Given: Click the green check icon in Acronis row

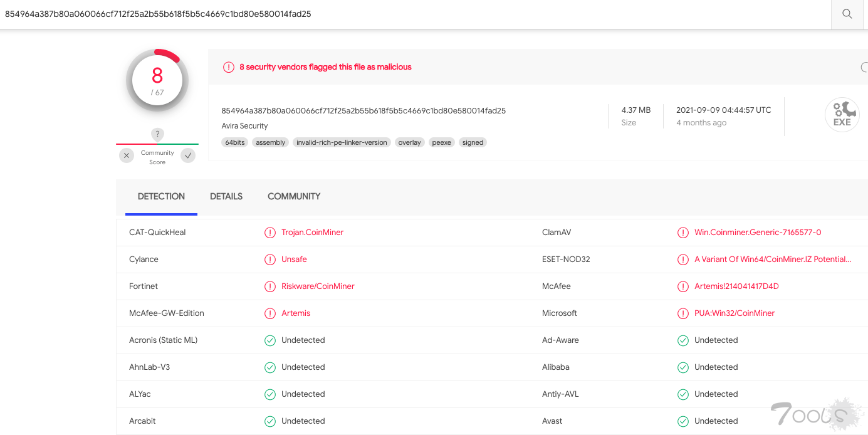Looking at the screenshot, I should tap(270, 340).
